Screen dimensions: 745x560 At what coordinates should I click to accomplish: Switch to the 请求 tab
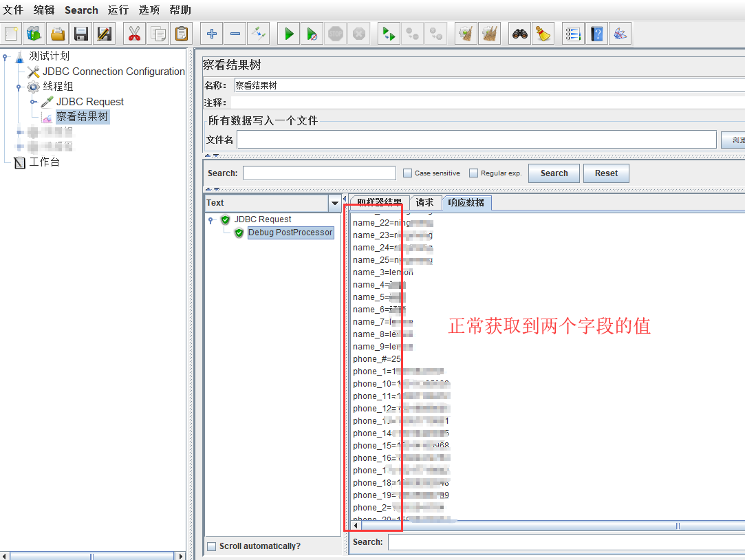point(424,202)
